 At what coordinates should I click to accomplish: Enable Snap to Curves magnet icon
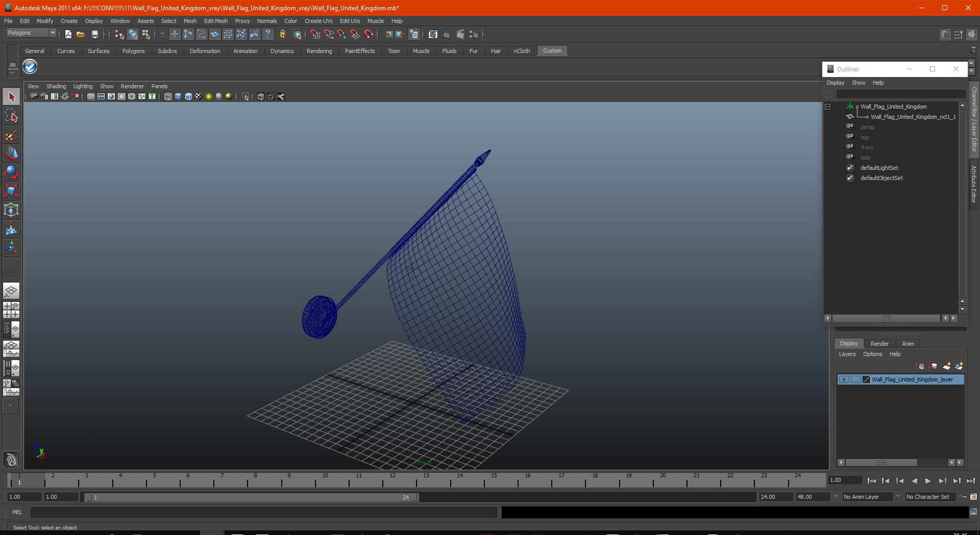click(x=328, y=34)
